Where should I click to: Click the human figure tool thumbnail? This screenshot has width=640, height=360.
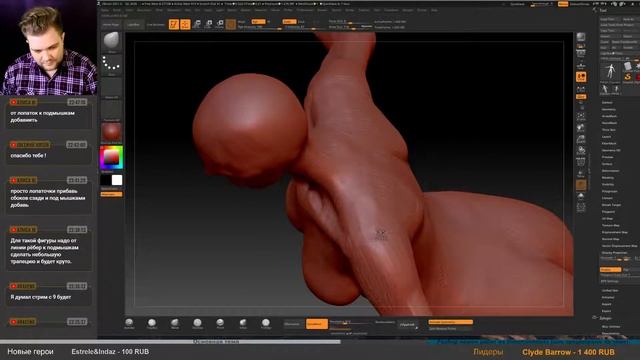pos(610,72)
